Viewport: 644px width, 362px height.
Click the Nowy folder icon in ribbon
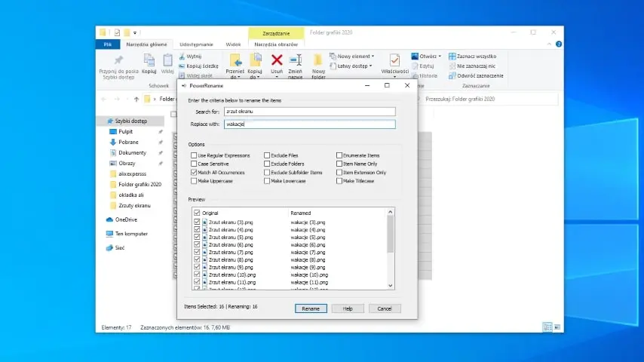(x=318, y=61)
